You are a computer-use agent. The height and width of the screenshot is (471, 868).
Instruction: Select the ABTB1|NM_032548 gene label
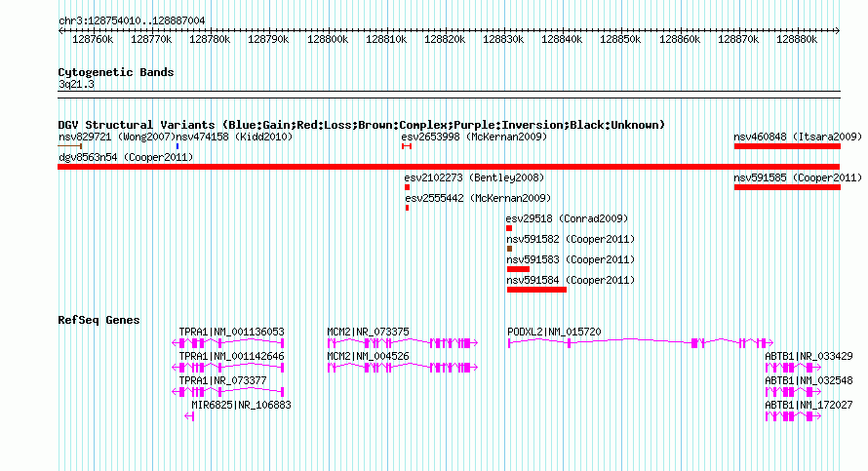[x=809, y=380]
